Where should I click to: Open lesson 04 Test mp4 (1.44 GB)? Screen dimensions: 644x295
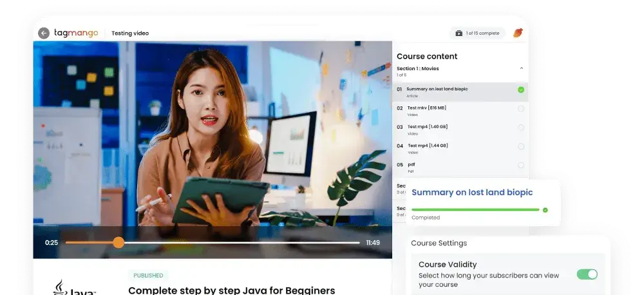(460, 149)
